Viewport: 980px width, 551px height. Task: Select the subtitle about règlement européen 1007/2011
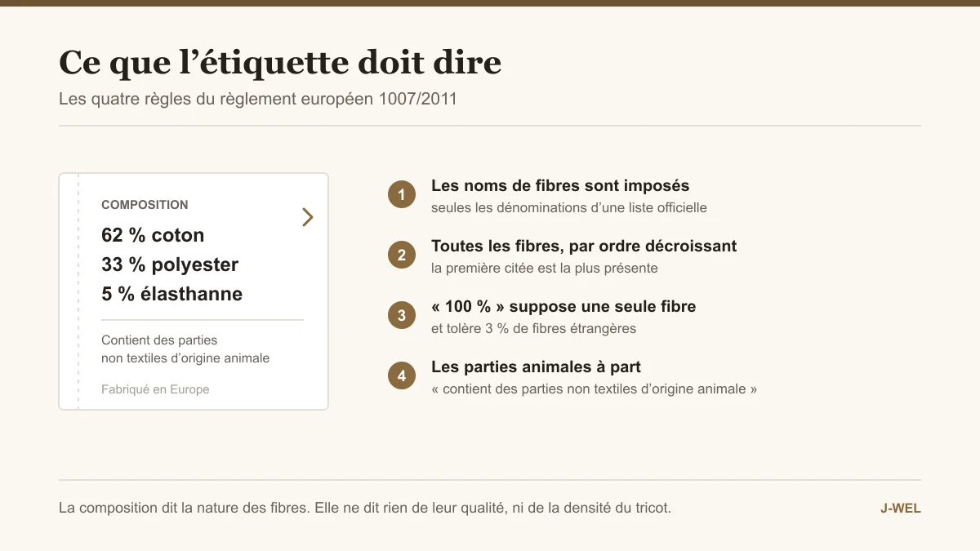[x=258, y=100]
